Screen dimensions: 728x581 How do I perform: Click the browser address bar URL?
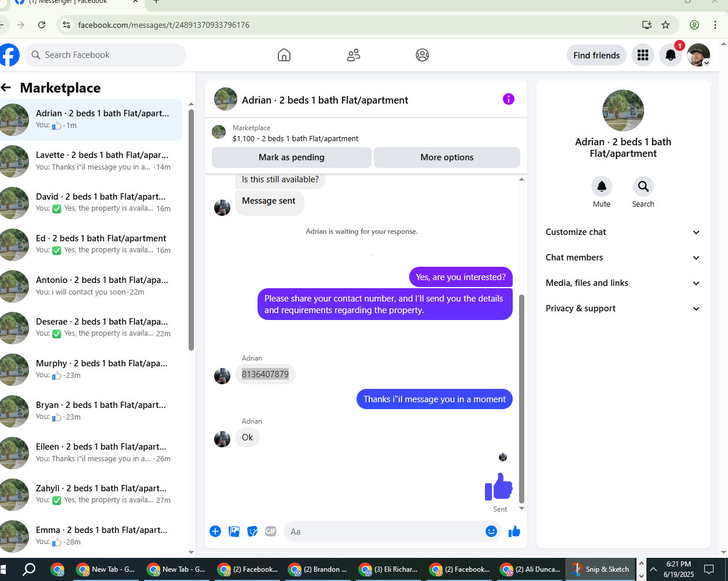[164, 25]
